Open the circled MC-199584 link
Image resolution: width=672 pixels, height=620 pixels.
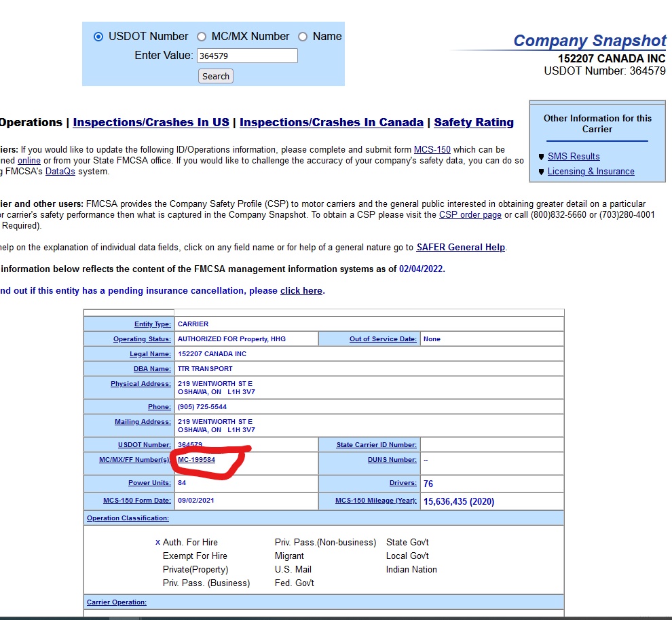tap(196, 459)
